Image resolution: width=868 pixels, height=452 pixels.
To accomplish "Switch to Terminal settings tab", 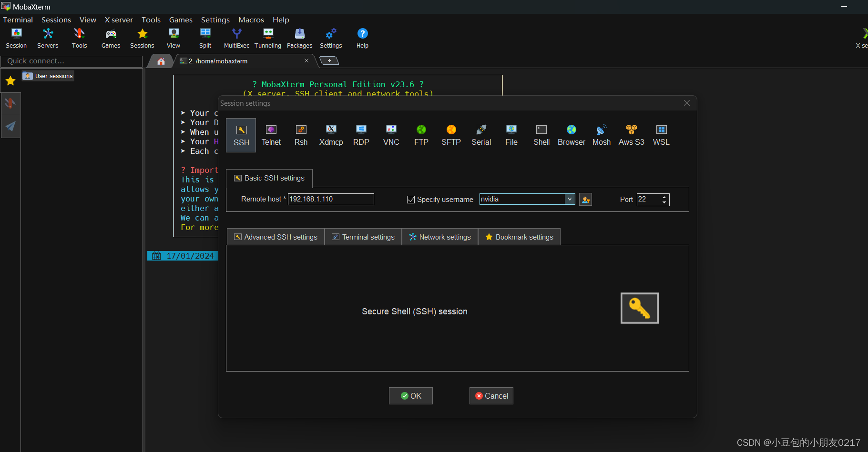I will [363, 237].
